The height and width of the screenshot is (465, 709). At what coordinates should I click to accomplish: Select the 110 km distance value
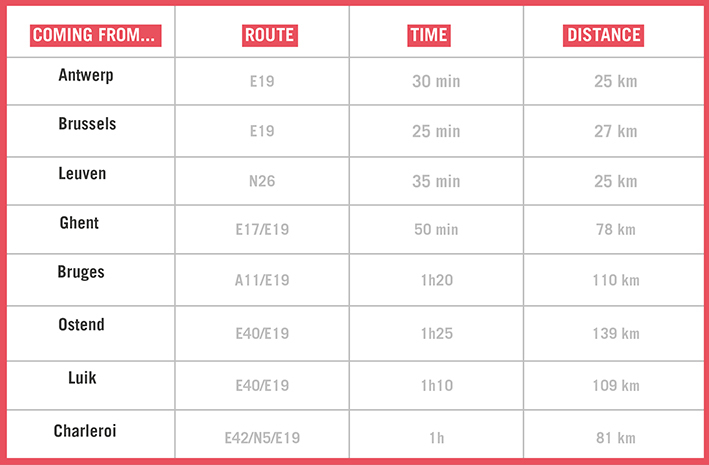pos(616,280)
